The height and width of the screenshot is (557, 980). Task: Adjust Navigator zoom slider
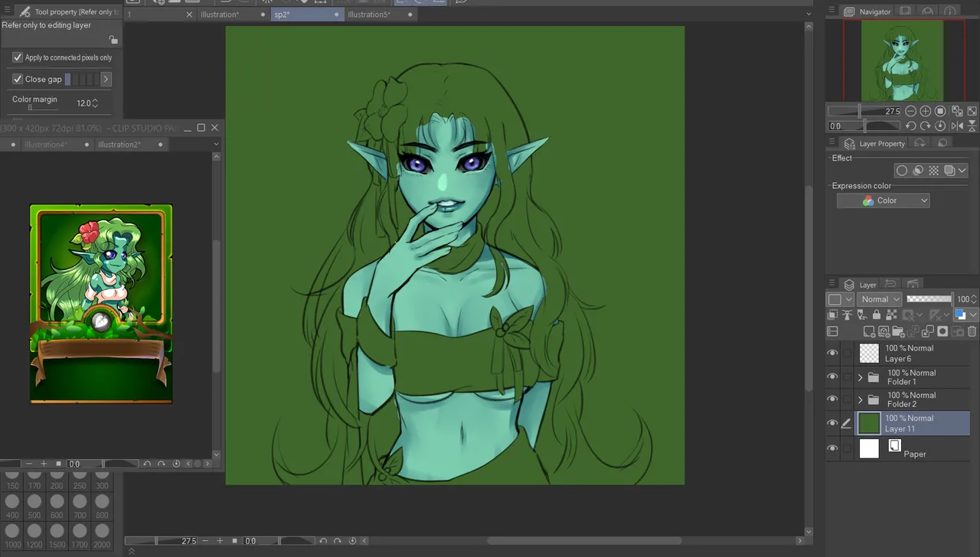[x=865, y=112]
